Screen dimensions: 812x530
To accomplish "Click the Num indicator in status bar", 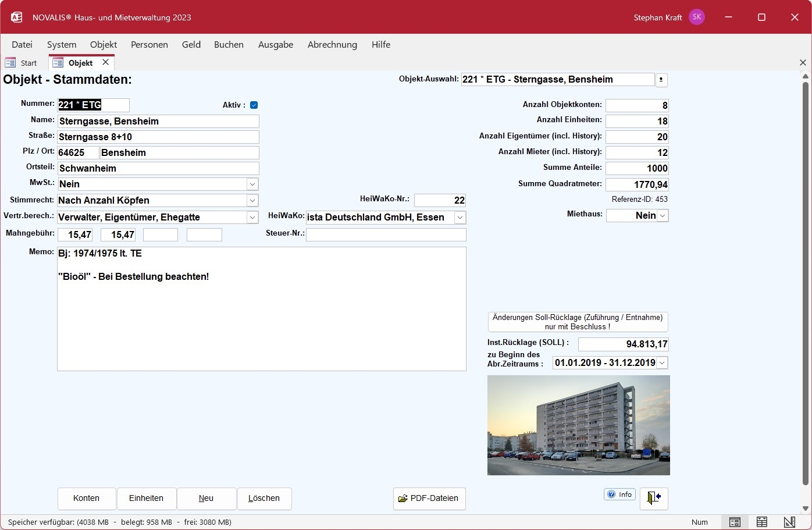I will (x=700, y=522).
